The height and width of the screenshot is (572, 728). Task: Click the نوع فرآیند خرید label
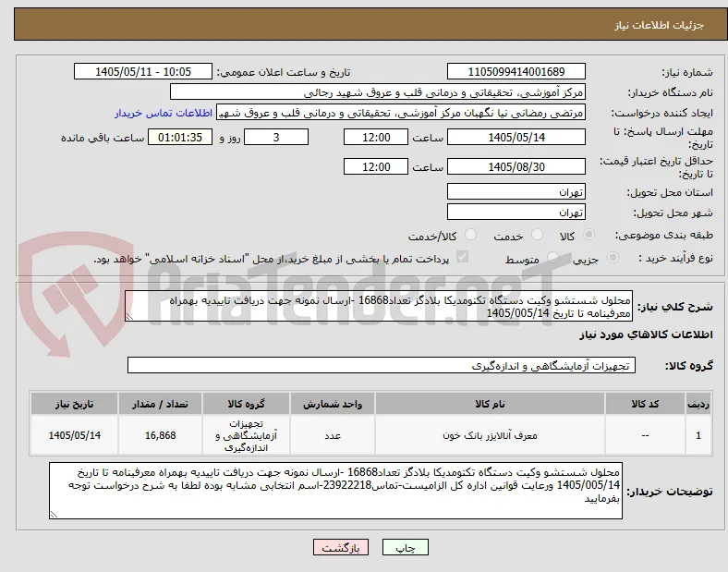675,258
